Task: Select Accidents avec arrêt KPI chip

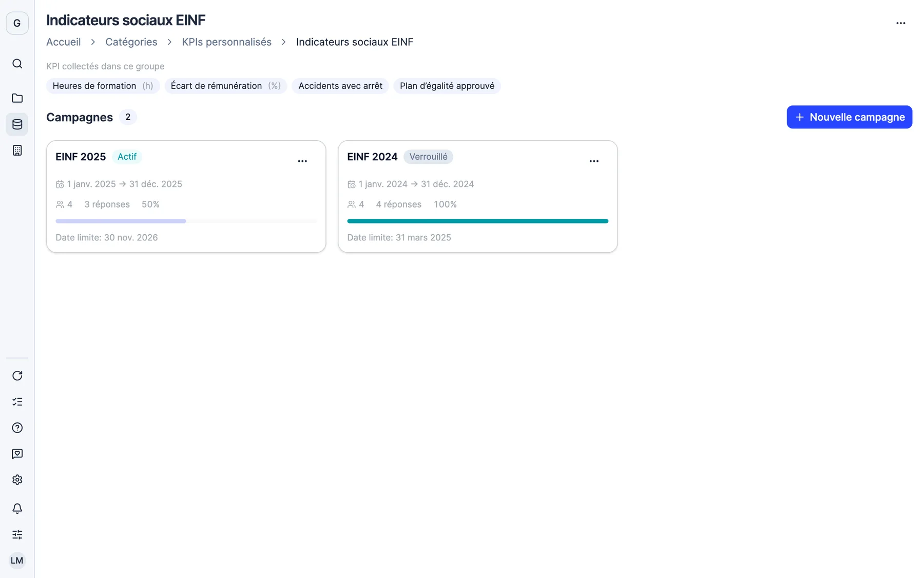Action: (340, 86)
